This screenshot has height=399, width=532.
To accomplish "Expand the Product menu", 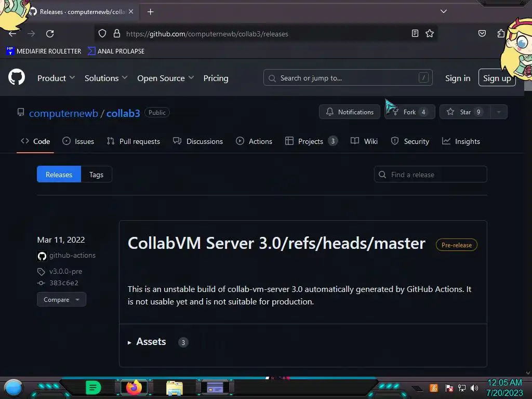I will click(56, 78).
